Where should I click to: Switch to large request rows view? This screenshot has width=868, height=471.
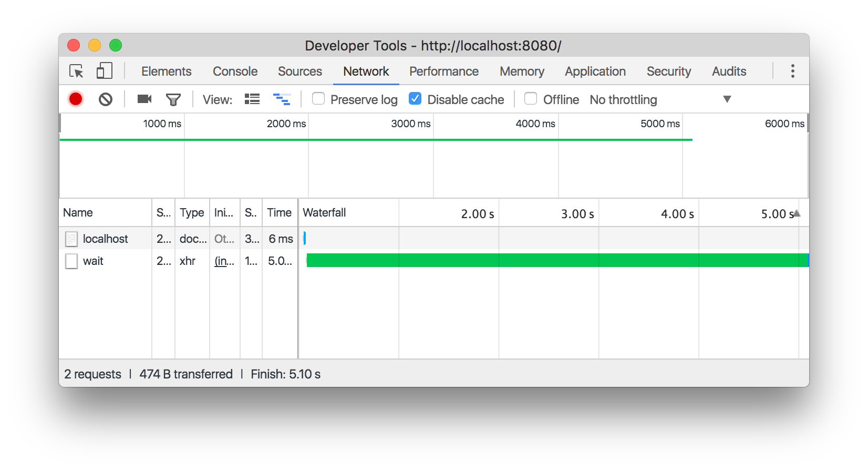pos(252,99)
